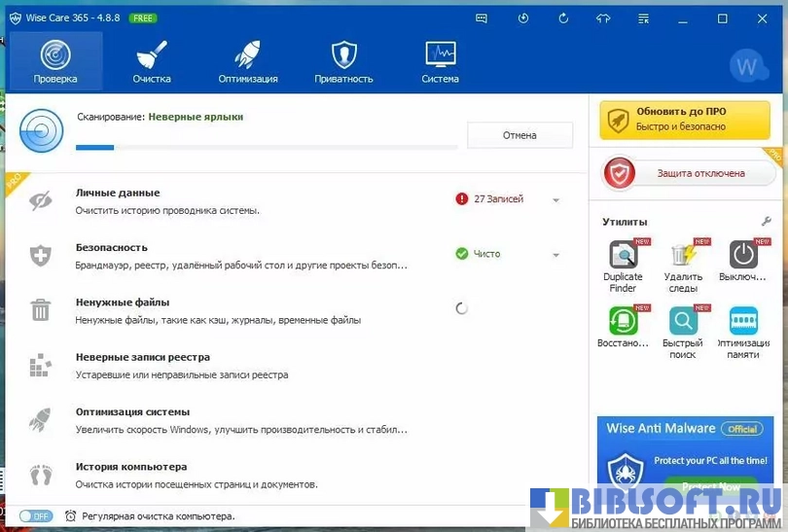This screenshot has width=788, height=532.
Task: Switch to the Оптимизация tab
Action: click(248, 61)
